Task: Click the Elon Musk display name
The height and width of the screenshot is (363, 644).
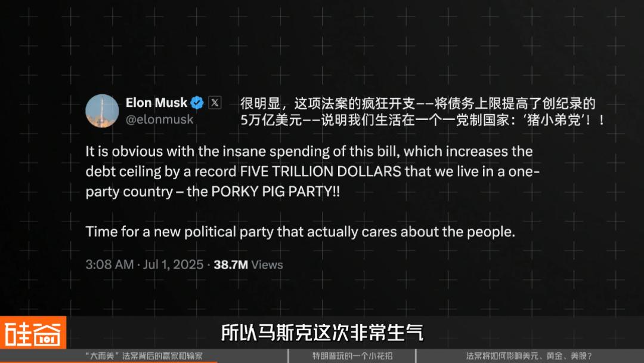Action: pos(156,103)
